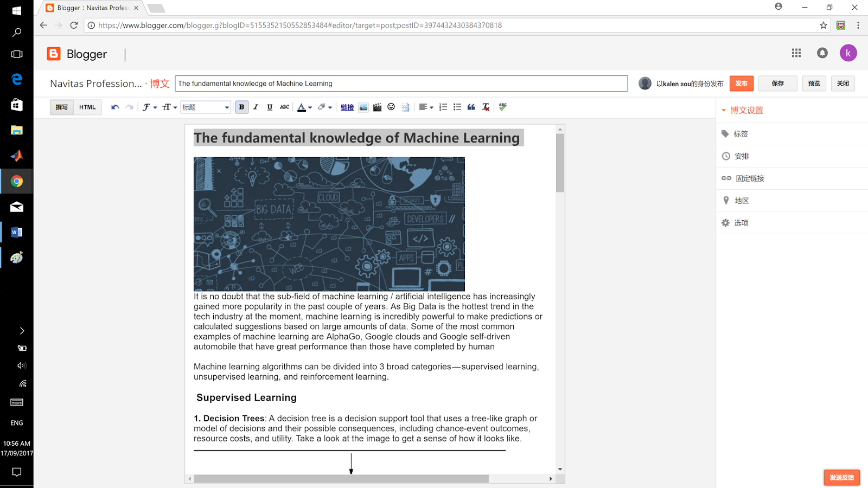Screen dimensions: 868x488
Task: Select the insert image icon
Action: tap(362, 107)
